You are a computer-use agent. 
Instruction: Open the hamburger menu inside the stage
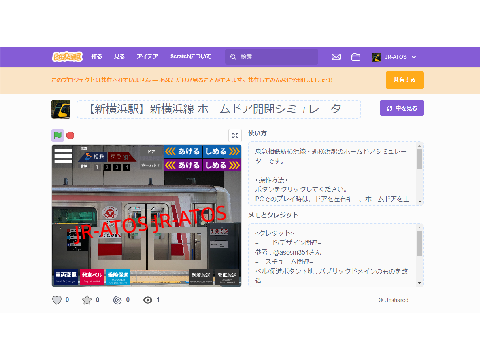click(x=63, y=156)
